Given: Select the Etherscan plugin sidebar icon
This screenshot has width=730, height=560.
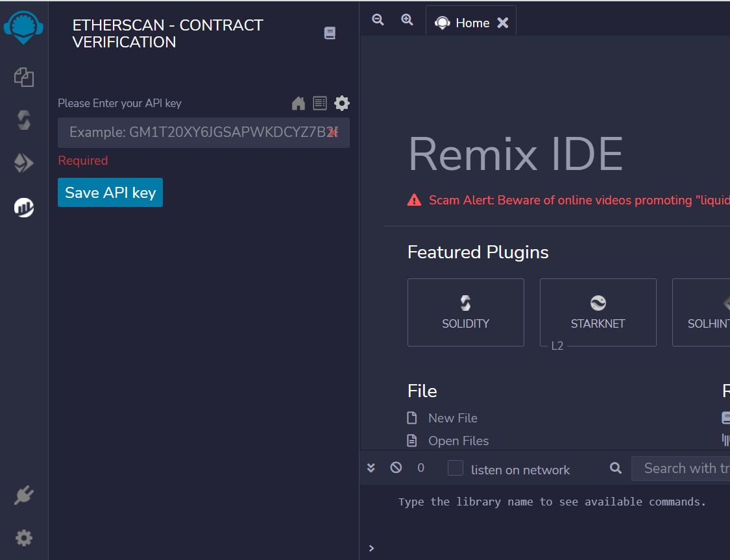Looking at the screenshot, I should pos(24,207).
